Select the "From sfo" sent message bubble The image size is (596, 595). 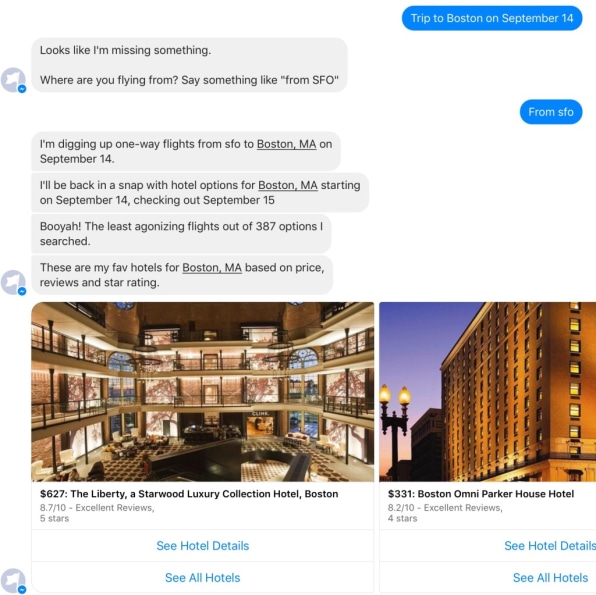pos(551,112)
